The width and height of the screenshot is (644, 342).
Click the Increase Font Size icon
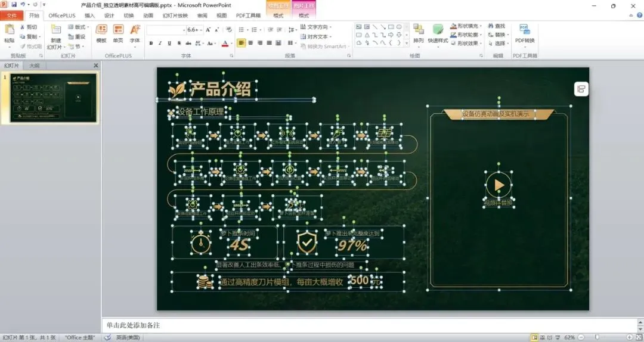208,30
